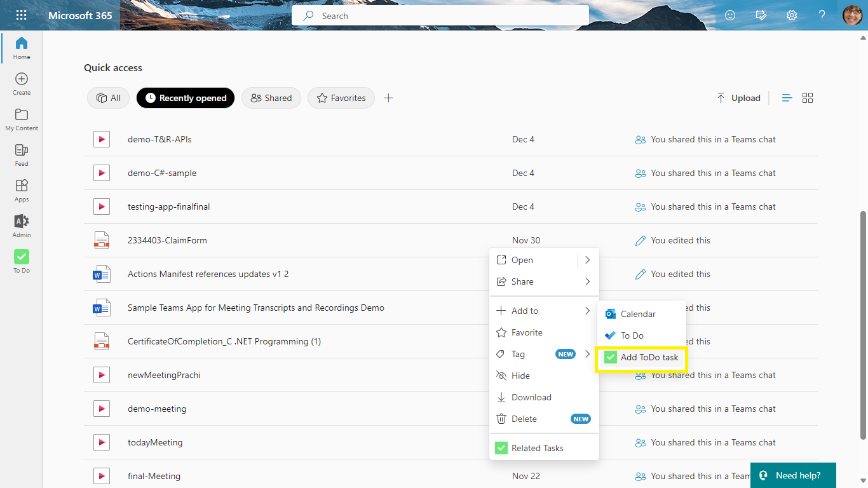The height and width of the screenshot is (488, 868).
Task: Open the flag notifications icon in header
Action: pyautogui.click(x=761, y=15)
